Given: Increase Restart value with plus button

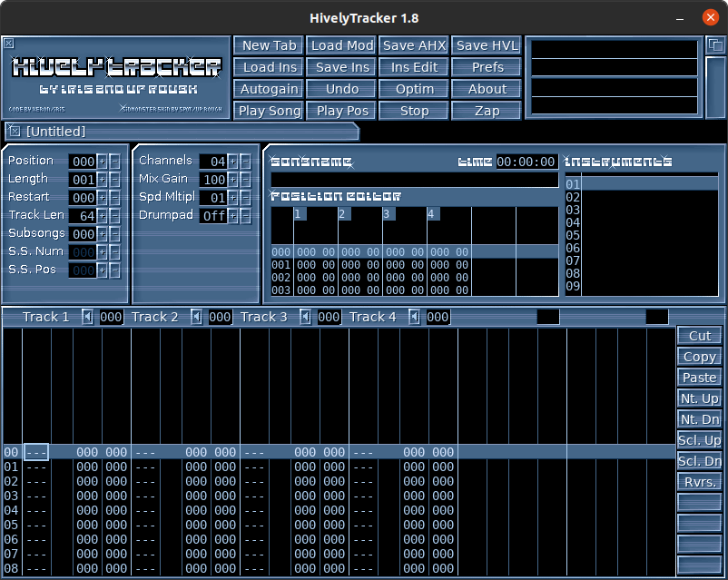Looking at the screenshot, I should 103,198.
